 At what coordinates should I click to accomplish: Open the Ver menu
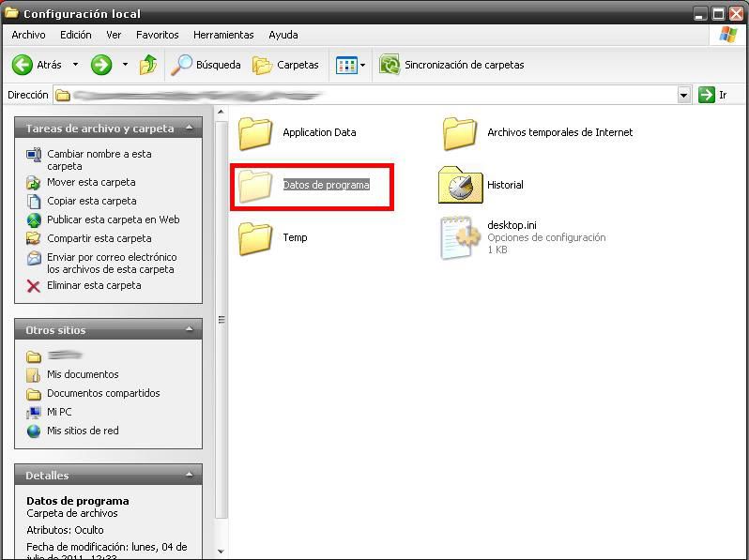point(114,35)
